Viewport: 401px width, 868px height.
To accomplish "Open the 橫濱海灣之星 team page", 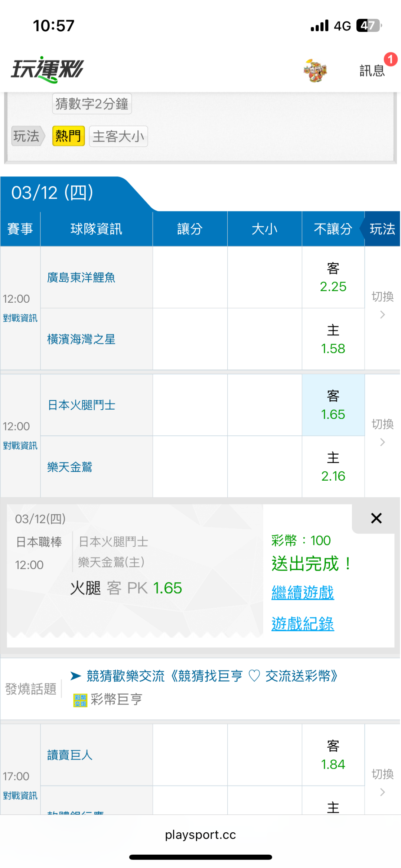I will point(81,339).
